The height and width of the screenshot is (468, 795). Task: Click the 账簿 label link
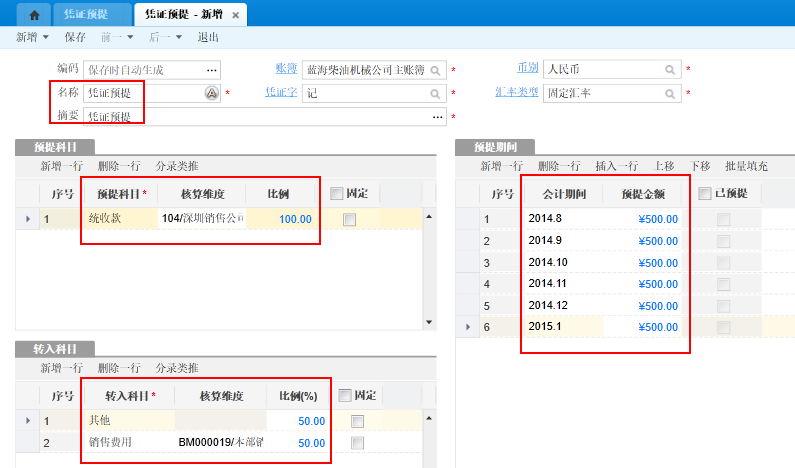point(286,68)
